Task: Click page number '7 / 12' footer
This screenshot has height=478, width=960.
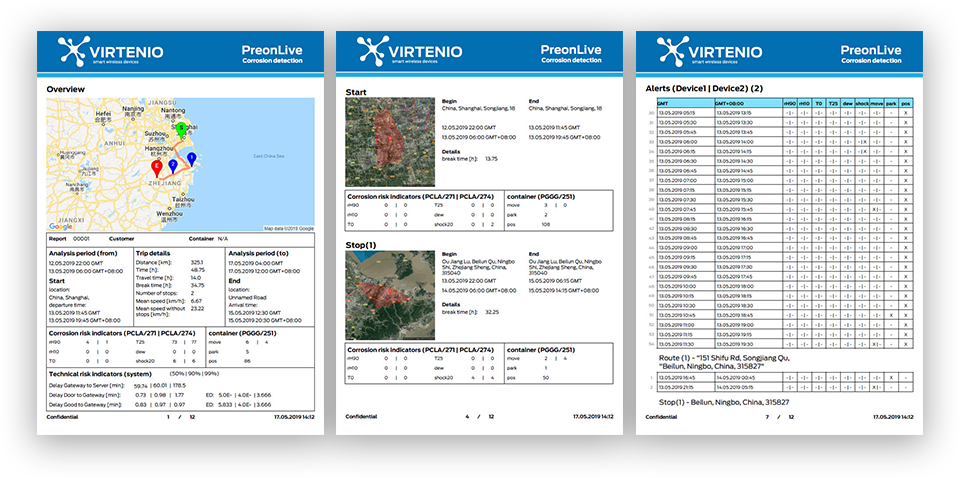Action: 779,416
